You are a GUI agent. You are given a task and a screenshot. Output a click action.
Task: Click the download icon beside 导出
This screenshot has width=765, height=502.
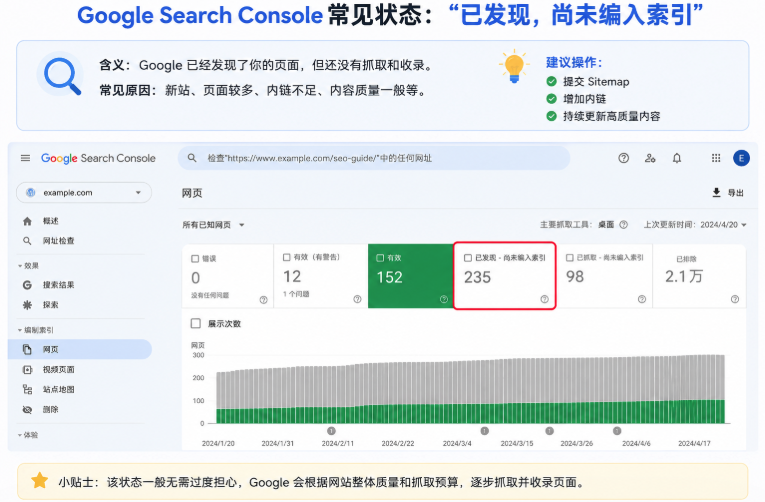point(716,193)
